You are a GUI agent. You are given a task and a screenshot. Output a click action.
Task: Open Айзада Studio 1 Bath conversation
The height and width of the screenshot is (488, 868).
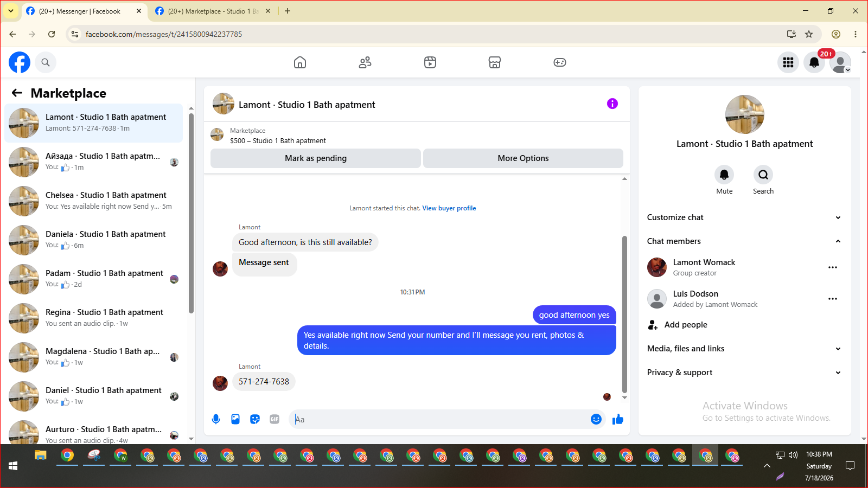pos(94,162)
